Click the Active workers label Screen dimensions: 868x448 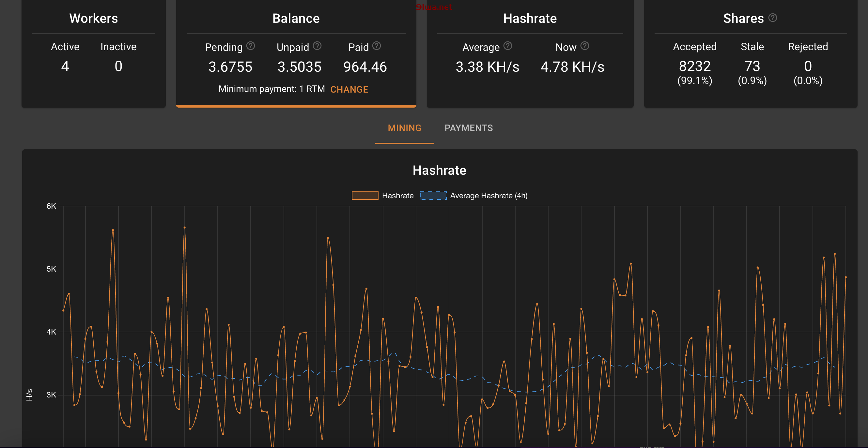pyautogui.click(x=65, y=46)
